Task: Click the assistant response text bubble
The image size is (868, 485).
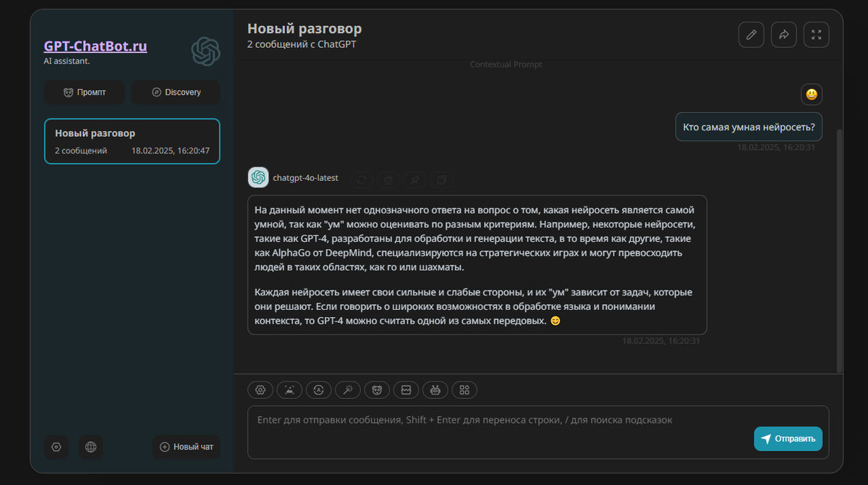Action: (477, 264)
